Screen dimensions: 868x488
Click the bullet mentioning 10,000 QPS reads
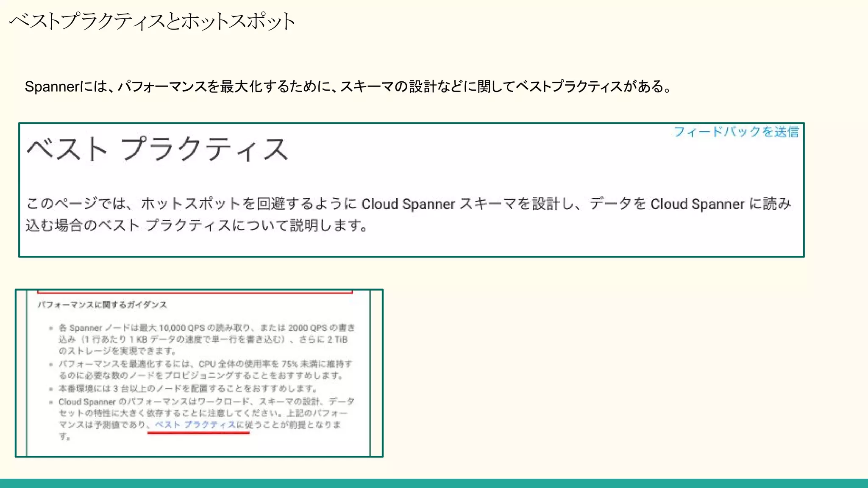pos(207,339)
